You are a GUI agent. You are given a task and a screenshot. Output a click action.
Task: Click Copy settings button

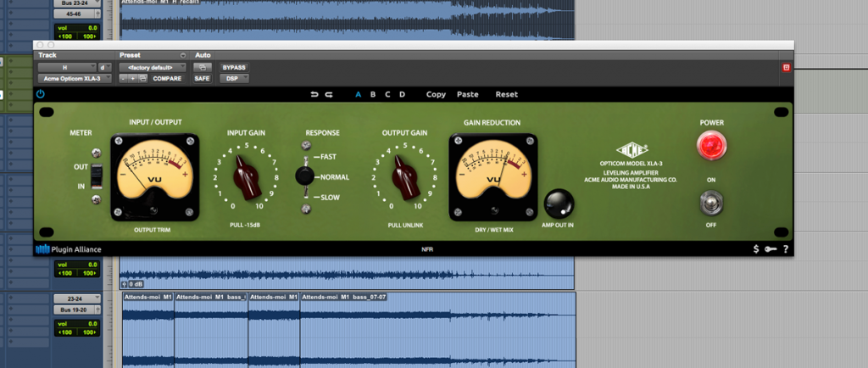[436, 95]
